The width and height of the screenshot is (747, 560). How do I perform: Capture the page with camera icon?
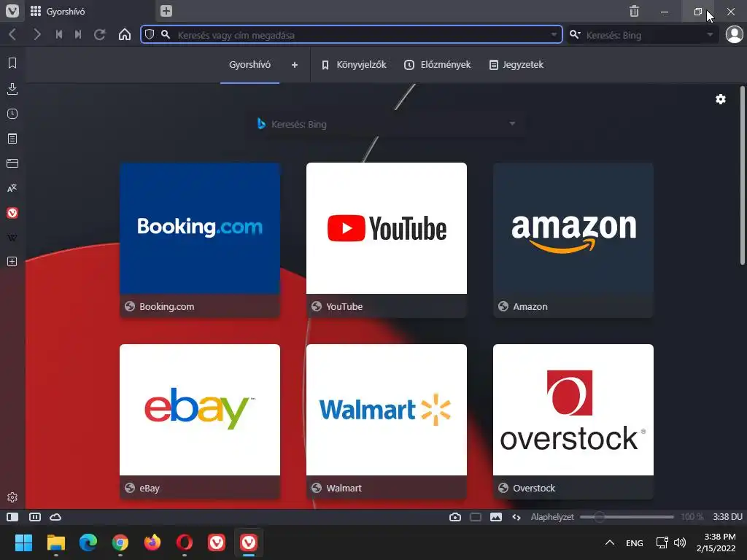(x=455, y=517)
